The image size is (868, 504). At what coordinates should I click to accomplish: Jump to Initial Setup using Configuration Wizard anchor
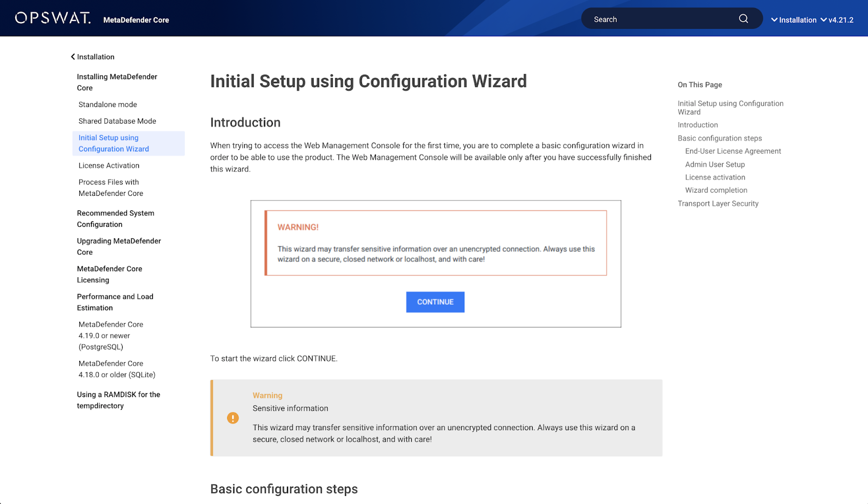click(730, 107)
